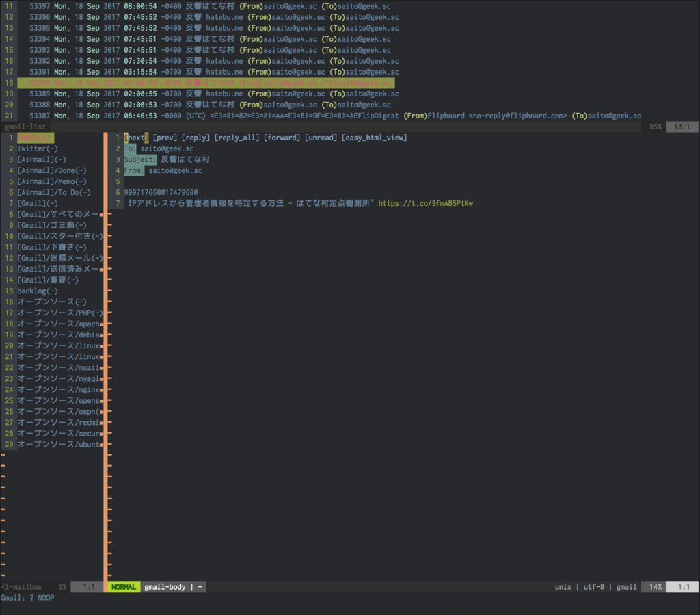
Task: Click the [forward] action
Action: pos(282,138)
